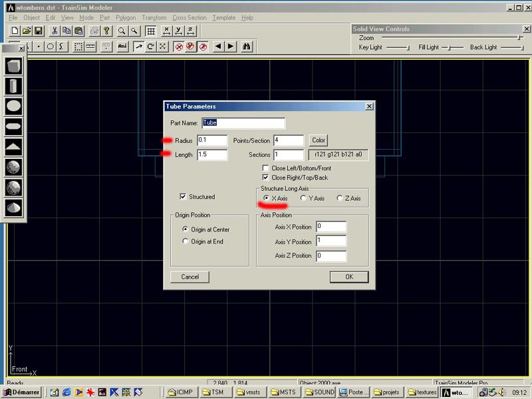Click the Color button
Viewport: 532px width, 399px height.
[319, 140]
